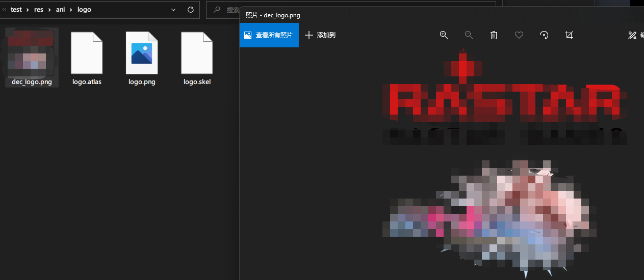
Task: Select logo.skel file icon
Action: pyautogui.click(x=197, y=53)
